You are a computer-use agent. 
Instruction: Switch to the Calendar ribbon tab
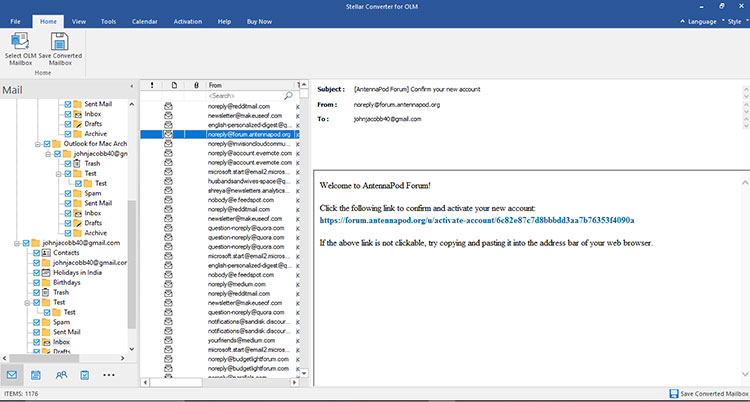pyautogui.click(x=144, y=22)
